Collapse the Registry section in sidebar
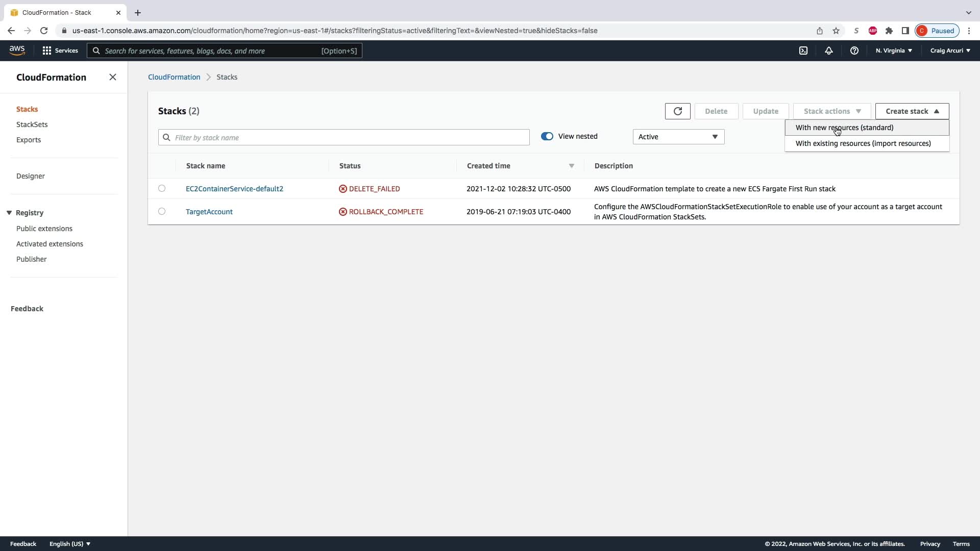980x551 pixels. pos(9,213)
